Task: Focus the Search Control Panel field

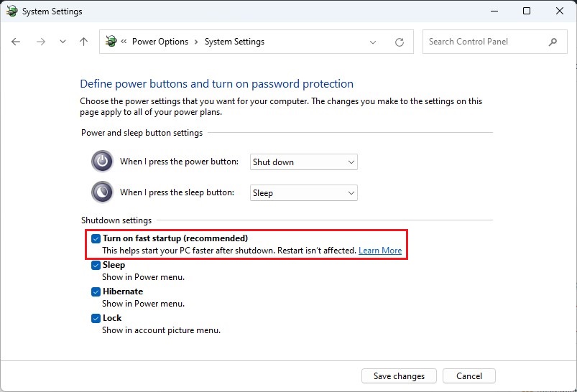Action: click(495, 42)
